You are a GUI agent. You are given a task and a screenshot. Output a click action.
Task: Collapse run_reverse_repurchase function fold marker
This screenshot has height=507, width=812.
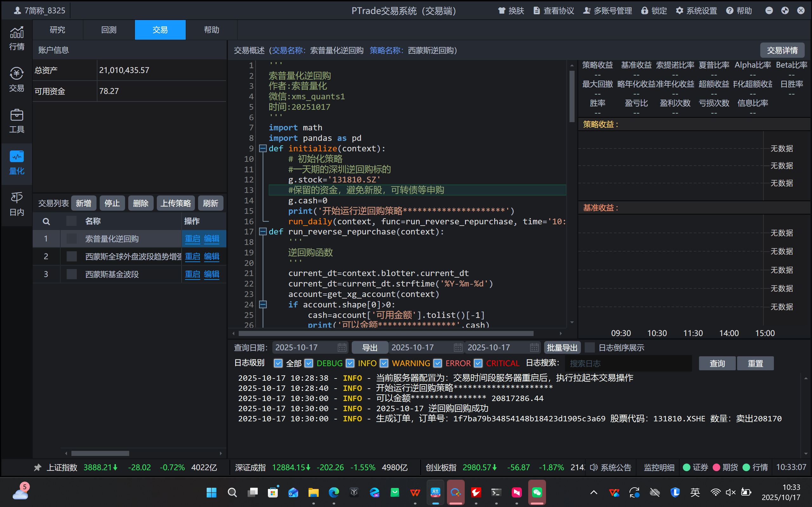point(263,231)
